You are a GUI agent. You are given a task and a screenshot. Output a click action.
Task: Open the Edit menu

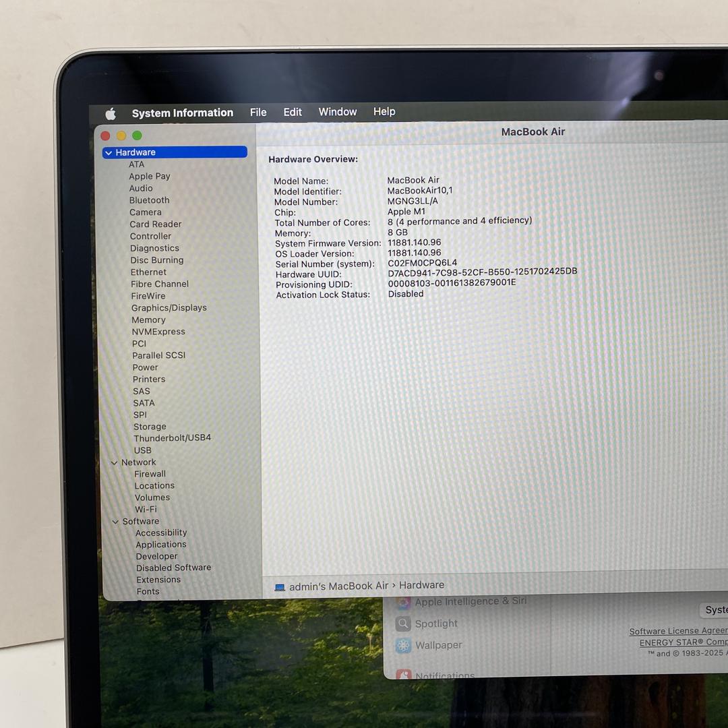pos(293,112)
